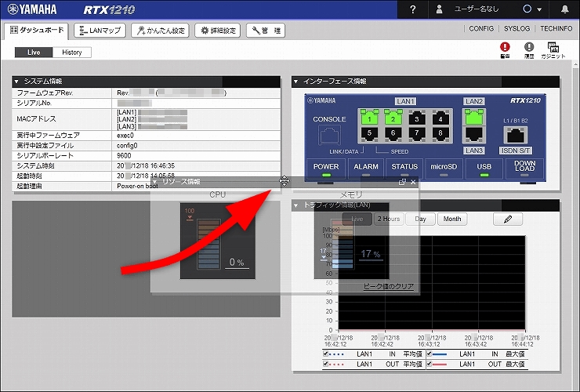Screen dimensions: 580x392
Task: Open the LANマップ tab
Action: (x=100, y=31)
